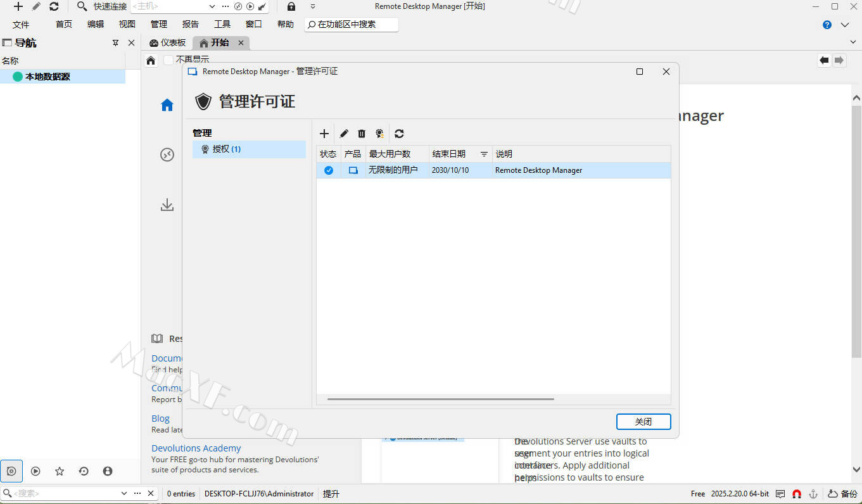The height and width of the screenshot is (504, 862).
Task: Open opened sessions play icon at bottom
Action: tap(35, 471)
